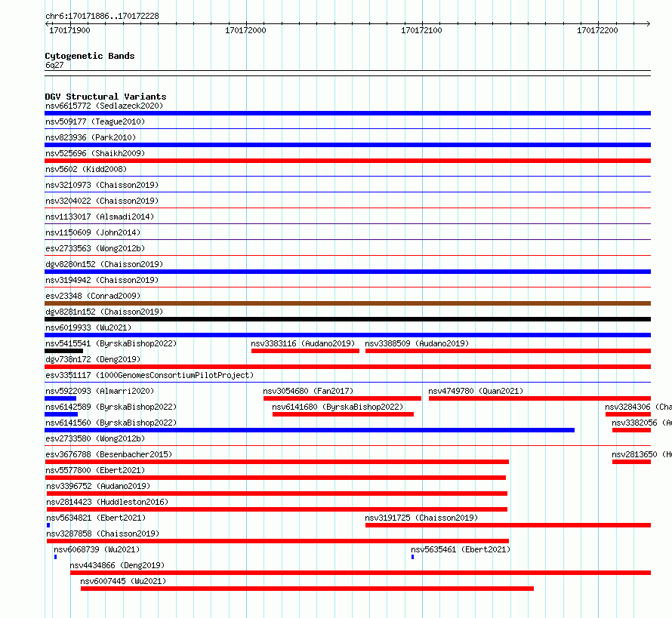Select nsv5415541 (ByrskaBishop2022) label
The image size is (672, 618).
click(111, 343)
